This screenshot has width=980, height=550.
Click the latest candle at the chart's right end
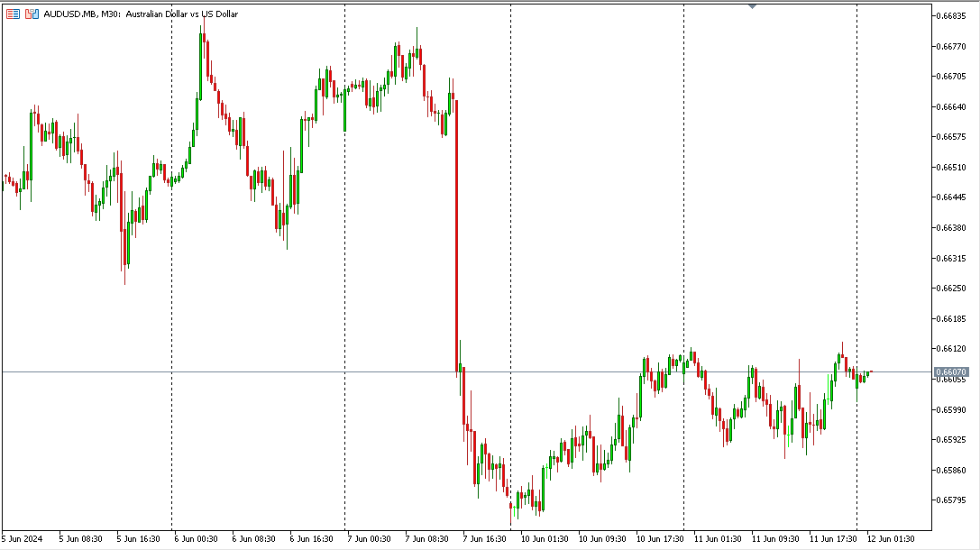(870, 371)
